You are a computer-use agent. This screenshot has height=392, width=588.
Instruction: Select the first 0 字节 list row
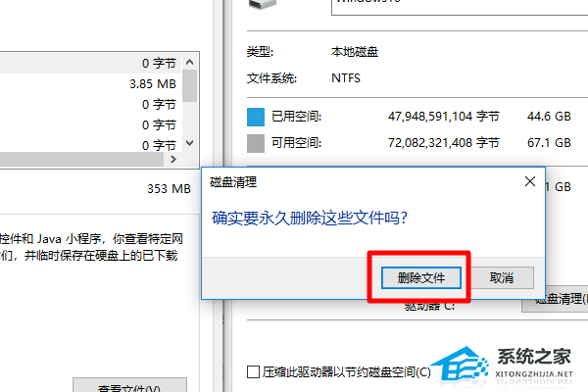tap(91, 63)
